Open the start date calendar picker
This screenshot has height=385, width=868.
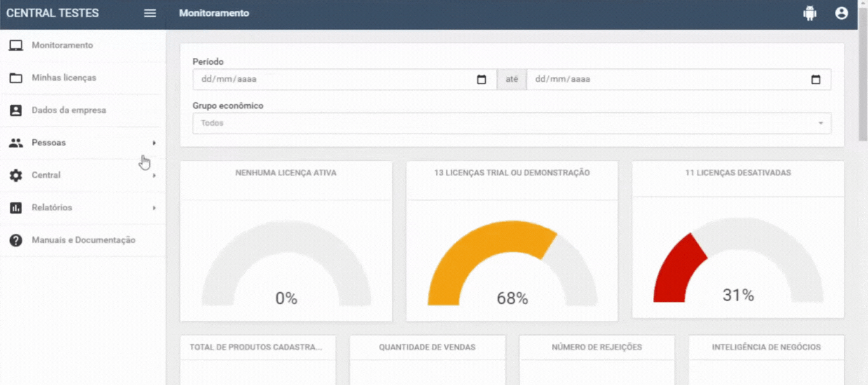coord(481,79)
